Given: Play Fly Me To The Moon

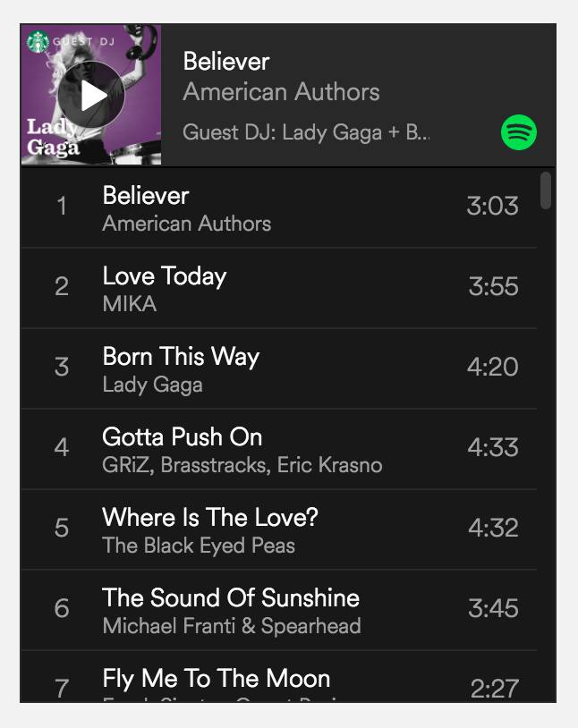Looking at the screenshot, I should click(279, 676).
